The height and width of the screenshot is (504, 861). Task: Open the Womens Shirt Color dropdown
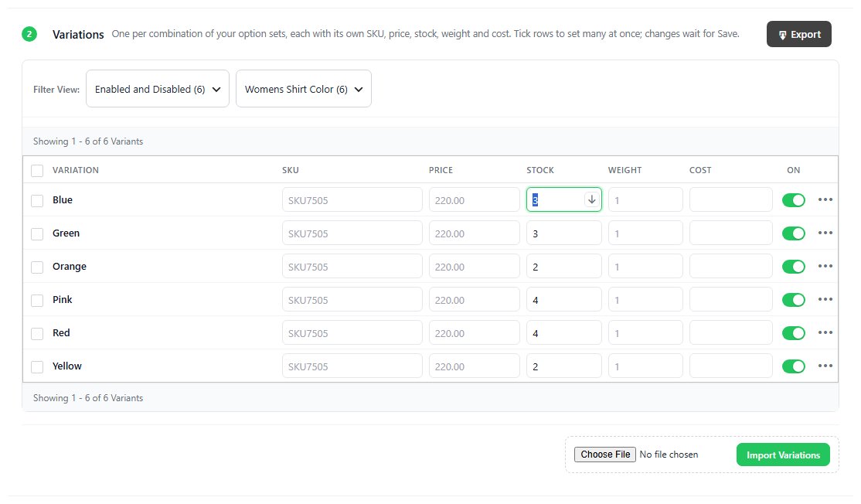pyautogui.click(x=304, y=89)
